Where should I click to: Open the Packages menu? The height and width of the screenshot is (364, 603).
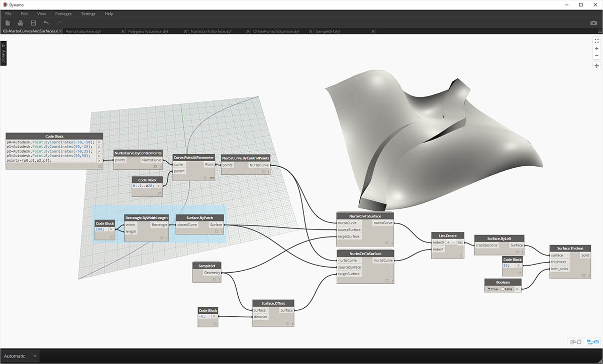click(63, 14)
